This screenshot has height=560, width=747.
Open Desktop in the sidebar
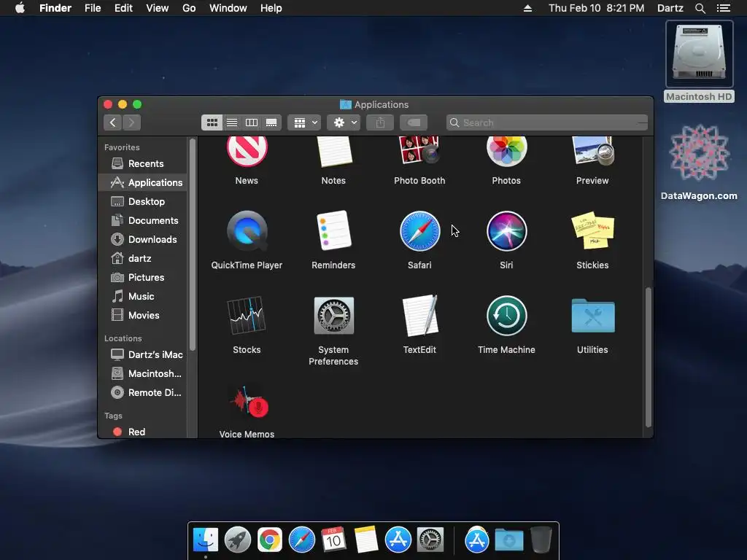pos(142,202)
